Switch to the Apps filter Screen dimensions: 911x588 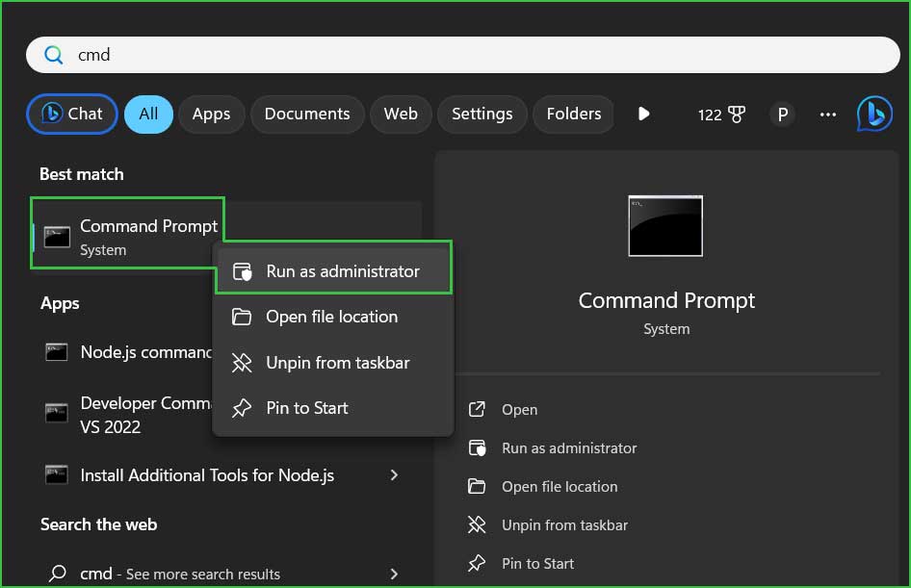pyautogui.click(x=211, y=114)
